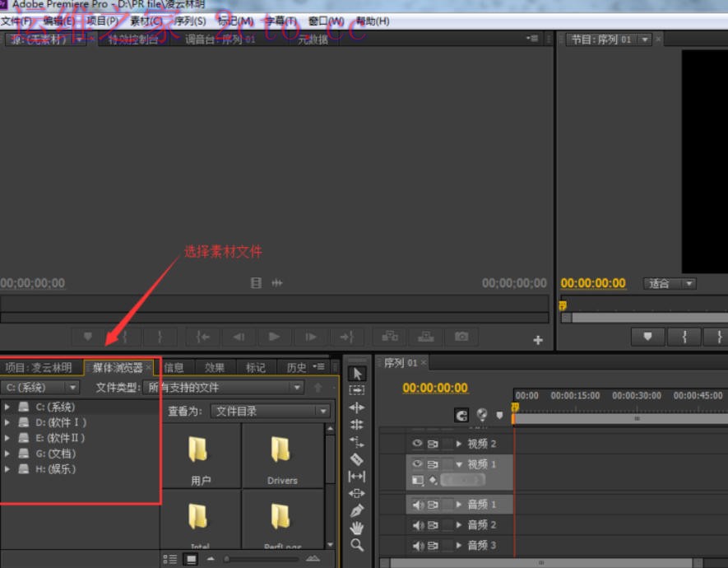Click Snap toggle icon in timeline
The width and height of the screenshot is (728, 568).
tap(461, 415)
